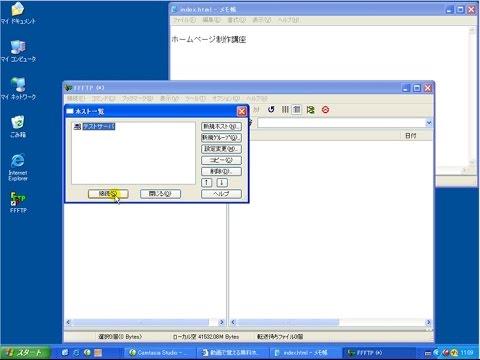Click the コピー button

[x=221, y=160]
